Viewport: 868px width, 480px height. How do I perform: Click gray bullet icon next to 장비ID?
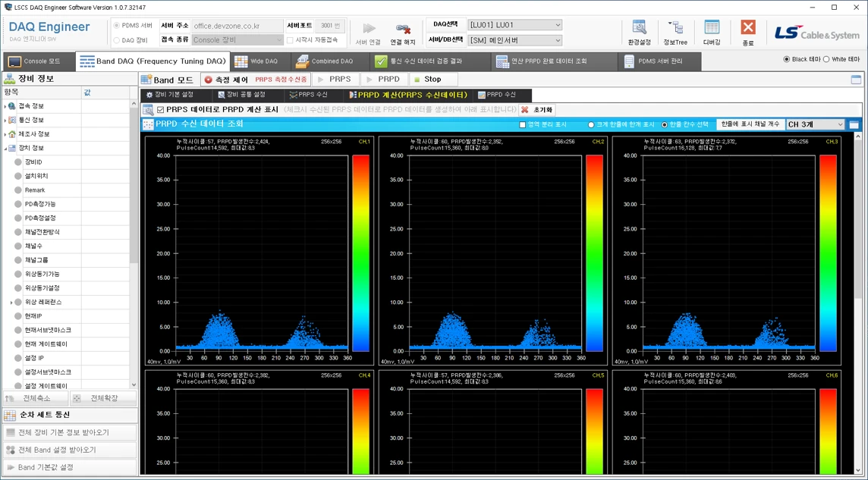(x=18, y=162)
